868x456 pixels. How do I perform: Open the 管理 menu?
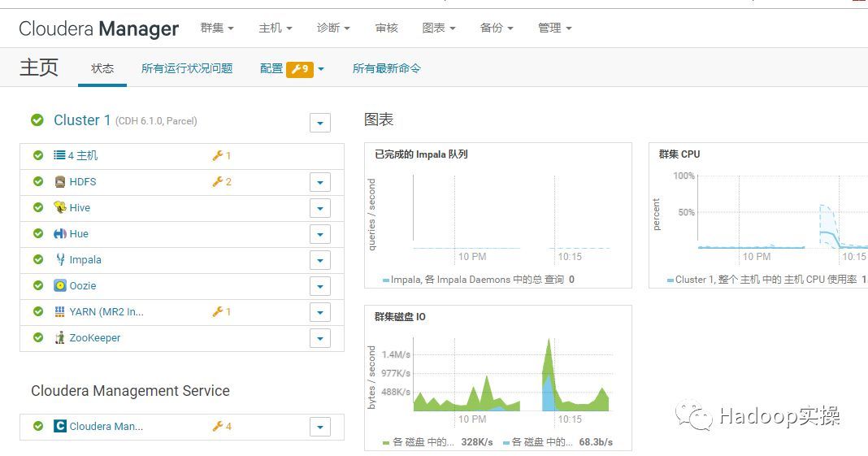554,28
